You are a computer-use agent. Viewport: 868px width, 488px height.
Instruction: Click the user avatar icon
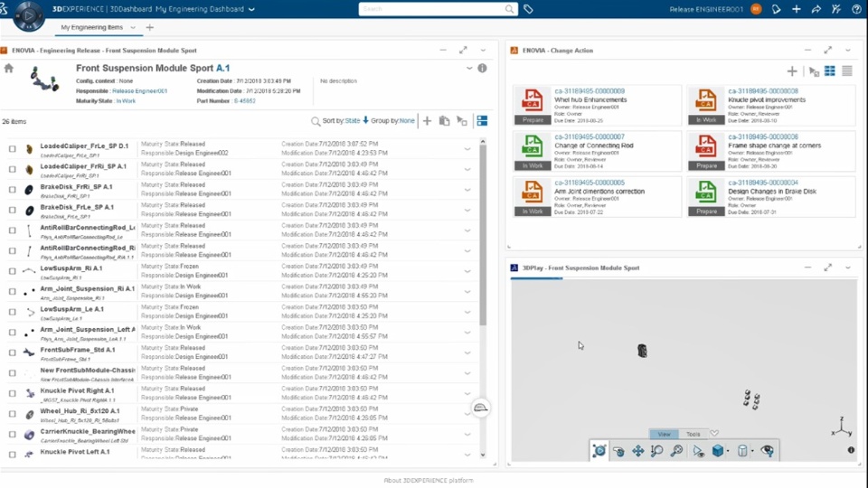756,9
